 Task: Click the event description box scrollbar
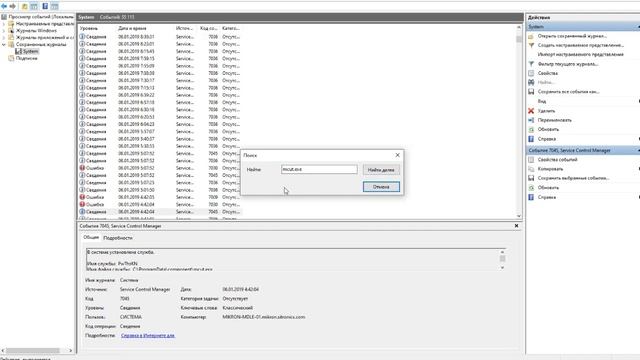coord(502,260)
